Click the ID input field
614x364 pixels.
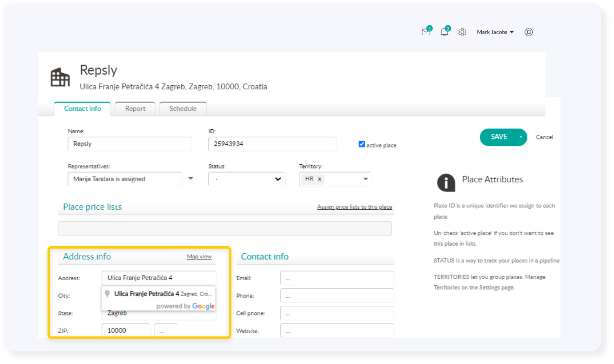273,144
